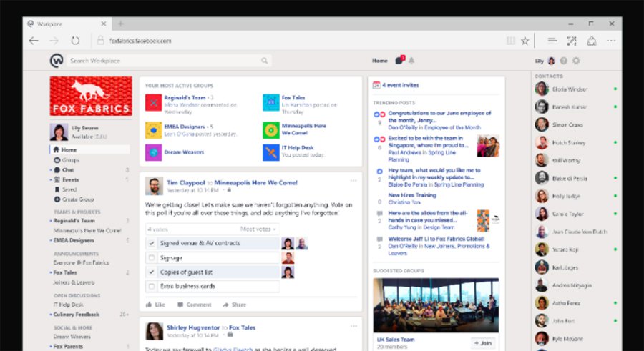Select Home in the left sidebar
Image resolution: width=644 pixels, height=351 pixels.
click(x=89, y=150)
